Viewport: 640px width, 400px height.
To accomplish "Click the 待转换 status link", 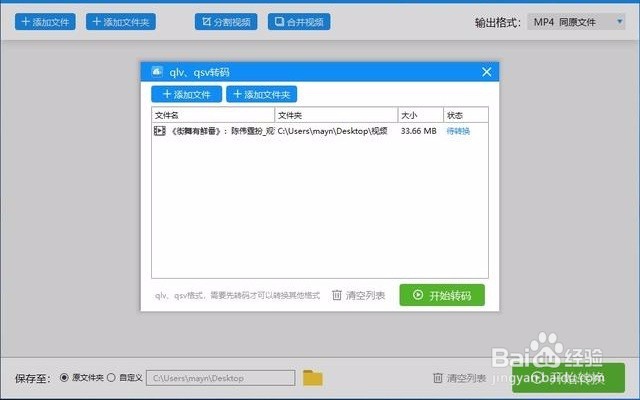I will [x=458, y=131].
